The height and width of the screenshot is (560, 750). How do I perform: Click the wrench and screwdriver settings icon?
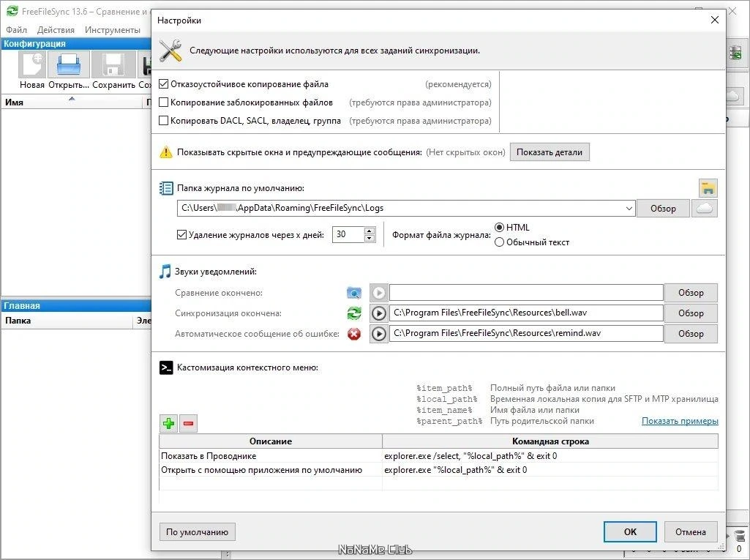tap(170, 51)
